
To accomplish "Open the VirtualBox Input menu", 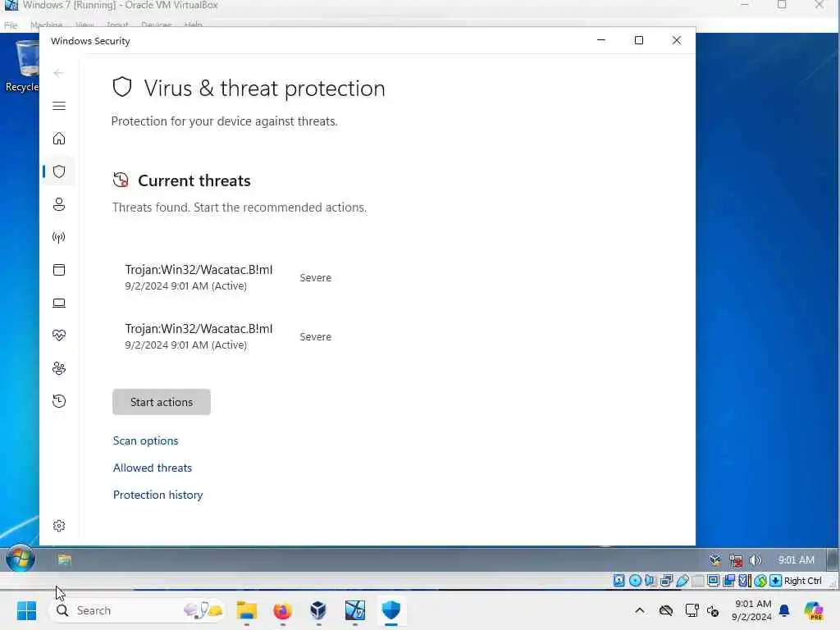I will pyautogui.click(x=117, y=25).
